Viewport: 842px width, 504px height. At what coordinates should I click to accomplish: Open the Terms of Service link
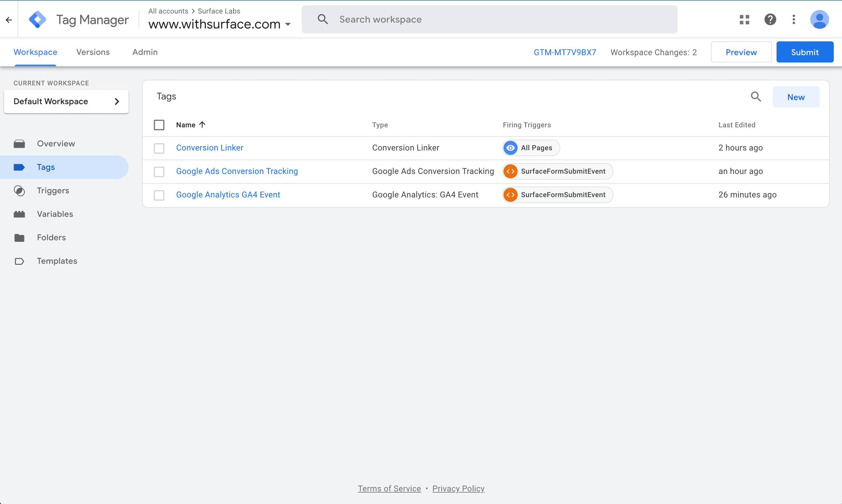(x=389, y=488)
